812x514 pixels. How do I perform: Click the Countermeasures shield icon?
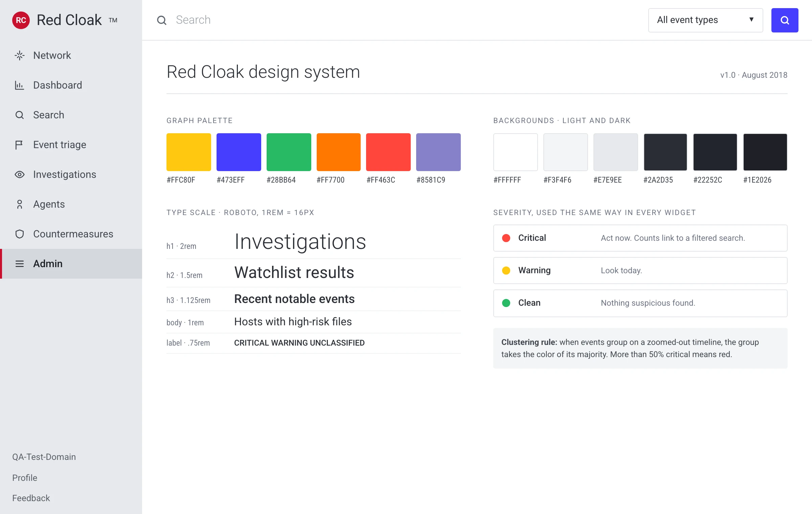20,234
